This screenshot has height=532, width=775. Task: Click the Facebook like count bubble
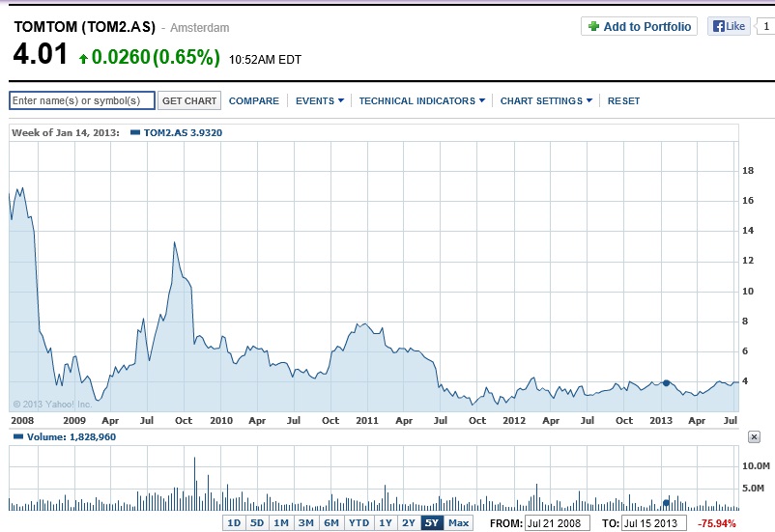point(765,26)
